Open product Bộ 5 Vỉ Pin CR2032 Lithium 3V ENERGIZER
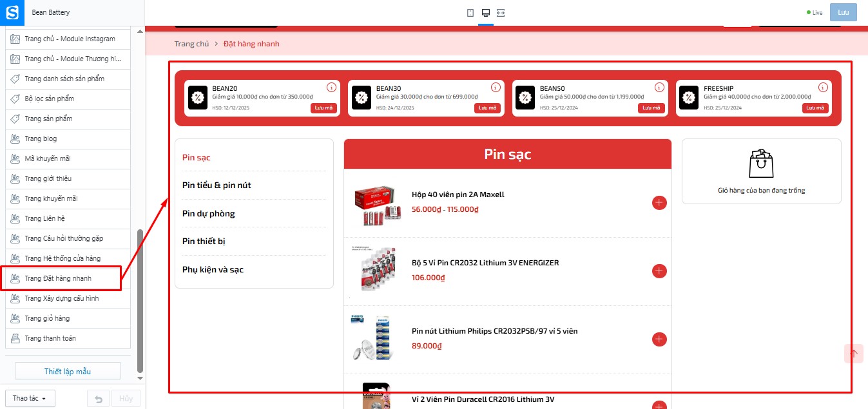868x409 pixels. (485, 263)
